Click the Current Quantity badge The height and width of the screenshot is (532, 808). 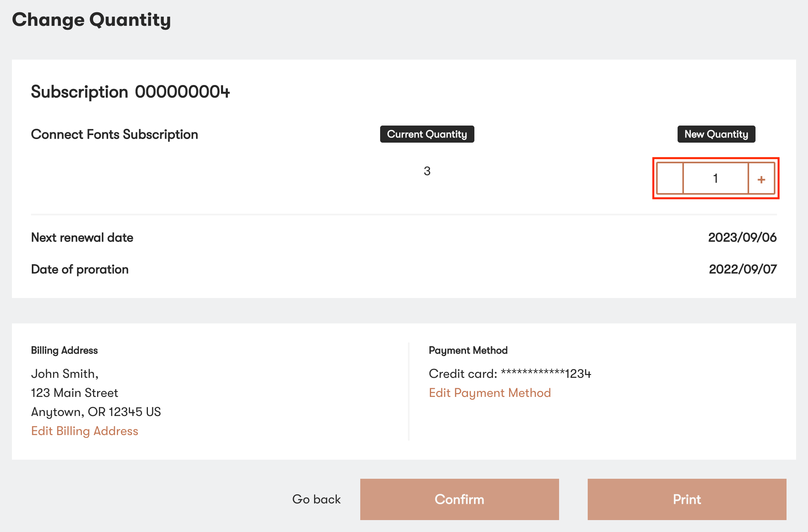pos(427,134)
